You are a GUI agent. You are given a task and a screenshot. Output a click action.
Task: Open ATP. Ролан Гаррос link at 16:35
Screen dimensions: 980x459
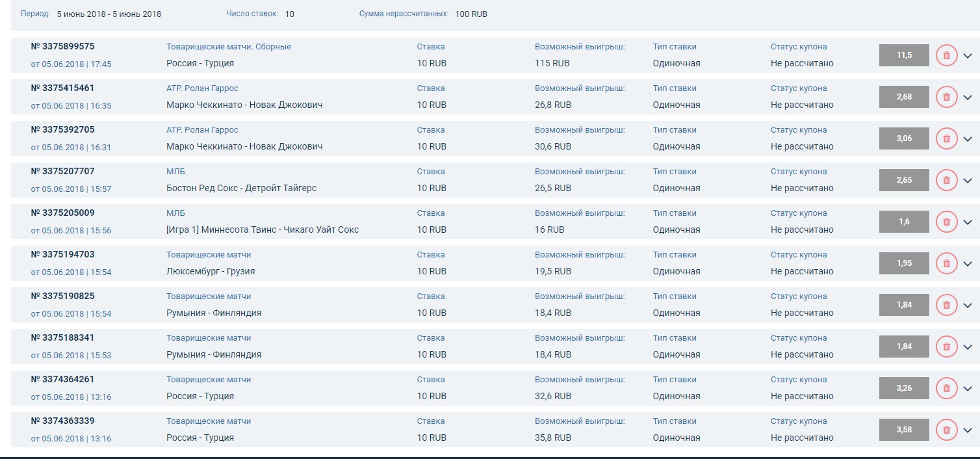pyautogui.click(x=202, y=88)
